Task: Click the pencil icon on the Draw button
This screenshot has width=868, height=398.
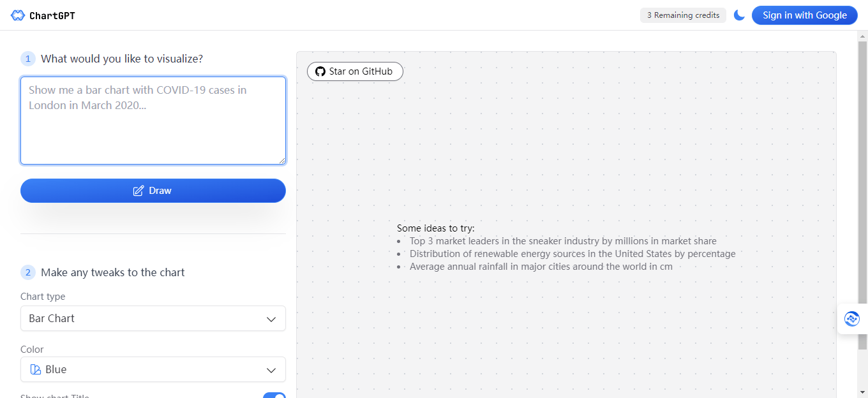Action: 138,191
